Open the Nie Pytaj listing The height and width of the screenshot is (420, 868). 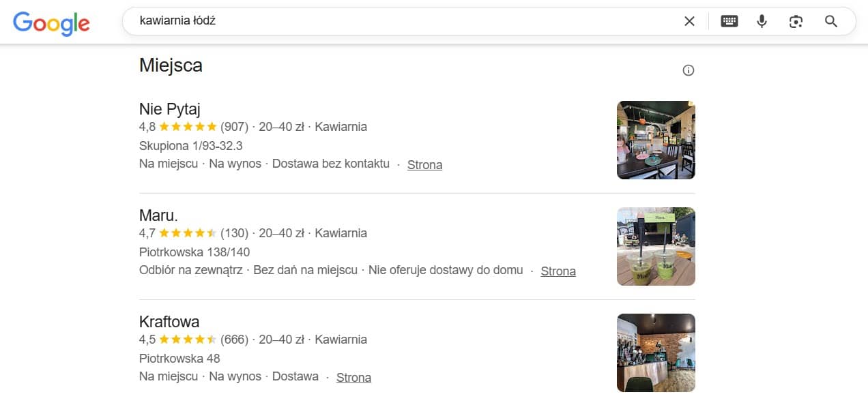point(169,109)
